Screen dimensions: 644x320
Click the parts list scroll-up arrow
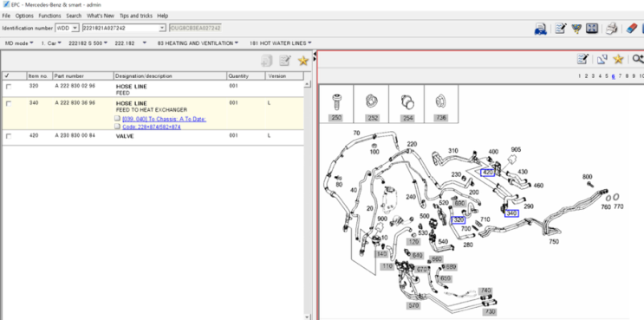coord(307,84)
